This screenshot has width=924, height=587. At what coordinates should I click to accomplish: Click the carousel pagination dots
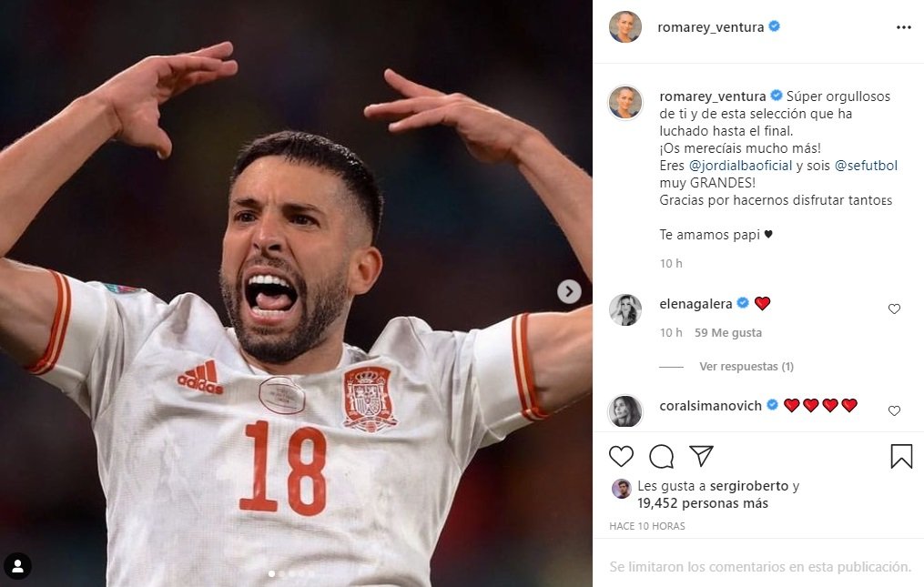coord(290,574)
